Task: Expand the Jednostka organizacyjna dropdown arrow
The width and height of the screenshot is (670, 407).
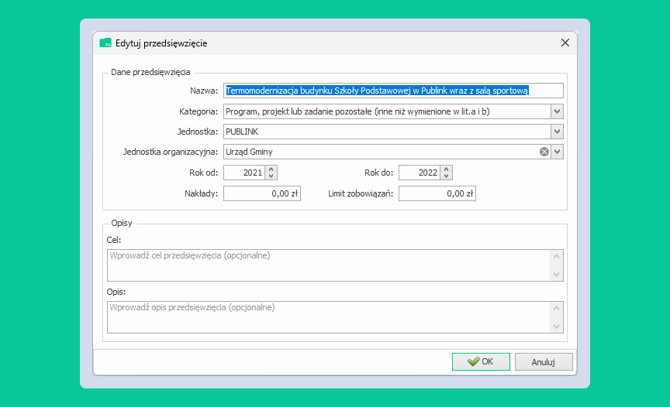Action: (557, 152)
